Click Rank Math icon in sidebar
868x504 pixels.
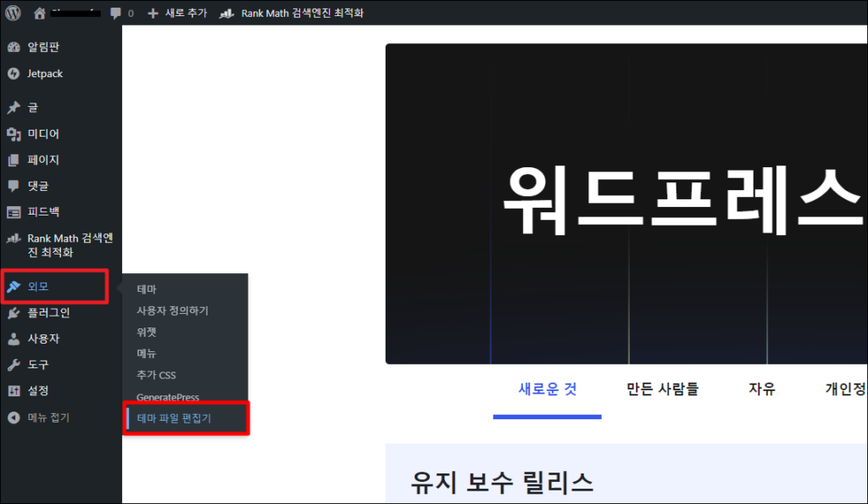coord(14,238)
